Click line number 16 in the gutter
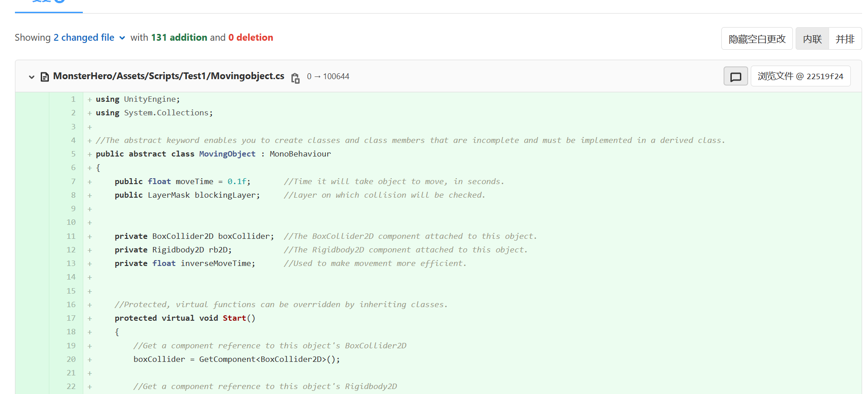868x394 pixels. [71, 304]
